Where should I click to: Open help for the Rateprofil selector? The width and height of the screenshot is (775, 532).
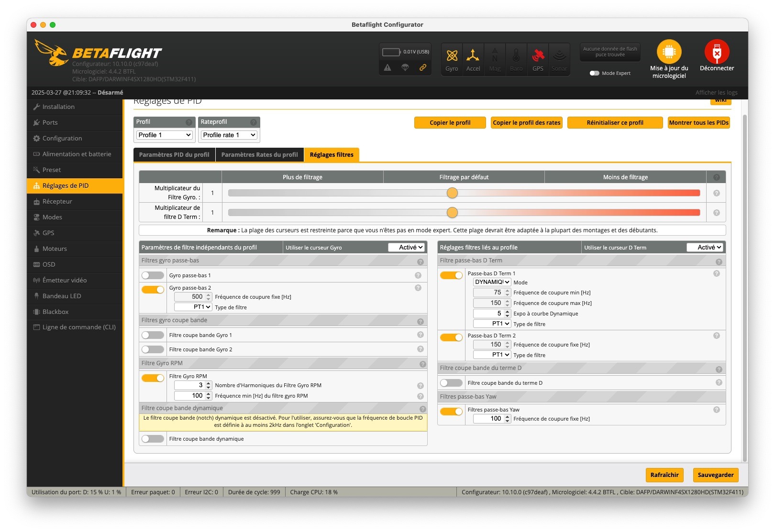(254, 122)
